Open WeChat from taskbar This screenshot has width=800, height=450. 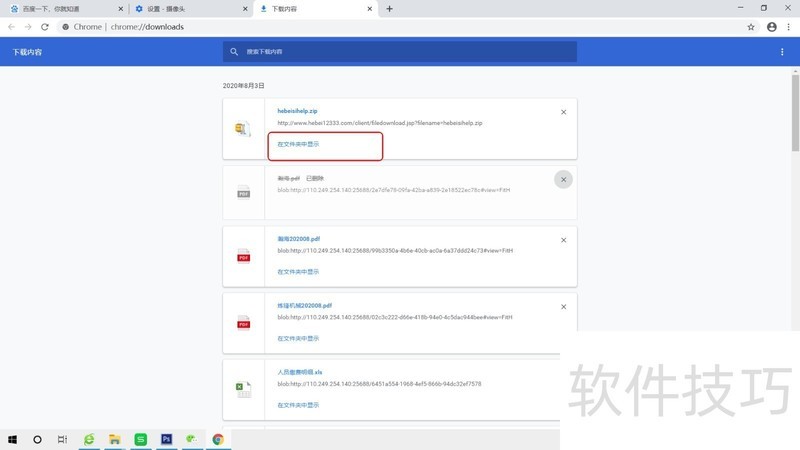pos(192,439)
